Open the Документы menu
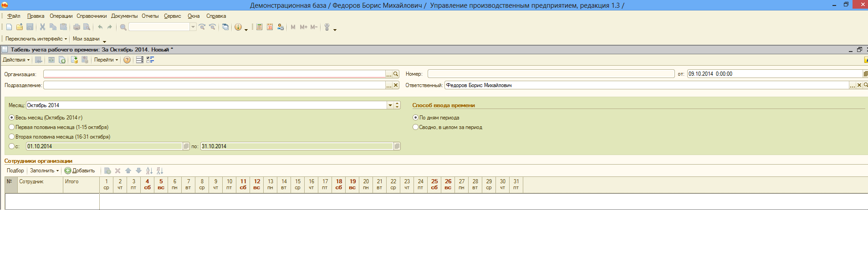This screenshot has height=269, width=868. [x=124, y=16]
